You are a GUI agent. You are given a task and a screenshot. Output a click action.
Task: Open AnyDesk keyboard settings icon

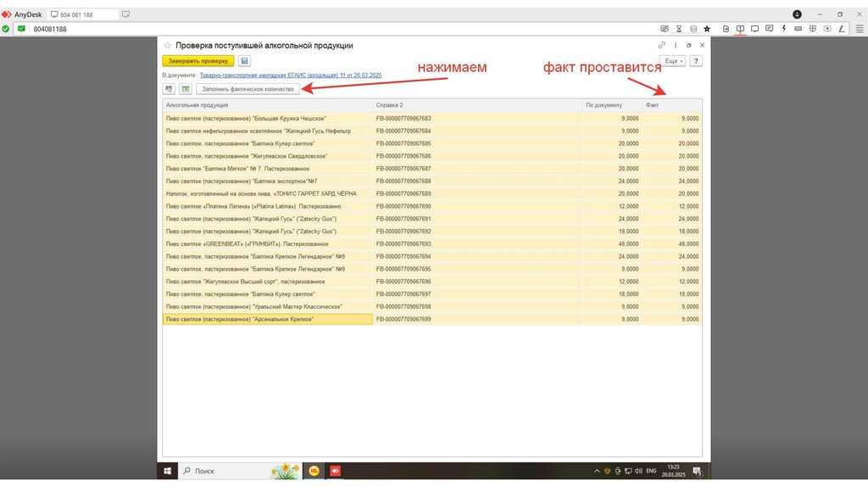tap(798, 29)
